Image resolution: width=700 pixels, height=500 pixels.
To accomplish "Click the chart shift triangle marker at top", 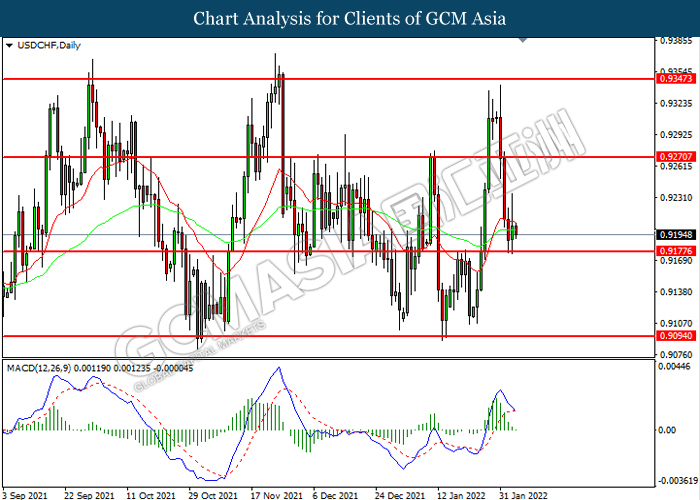I will click(x=523, y=40).
